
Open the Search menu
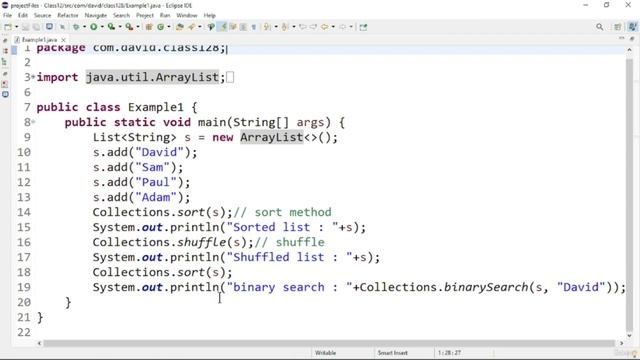pyautogui.click(x=121, y=15)
